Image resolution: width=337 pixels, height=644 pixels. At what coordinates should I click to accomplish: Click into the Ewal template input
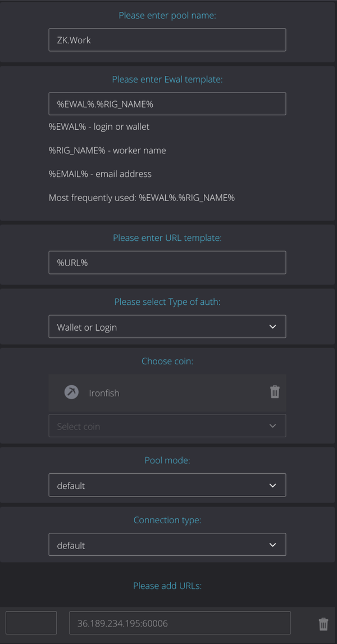point(167,104)
